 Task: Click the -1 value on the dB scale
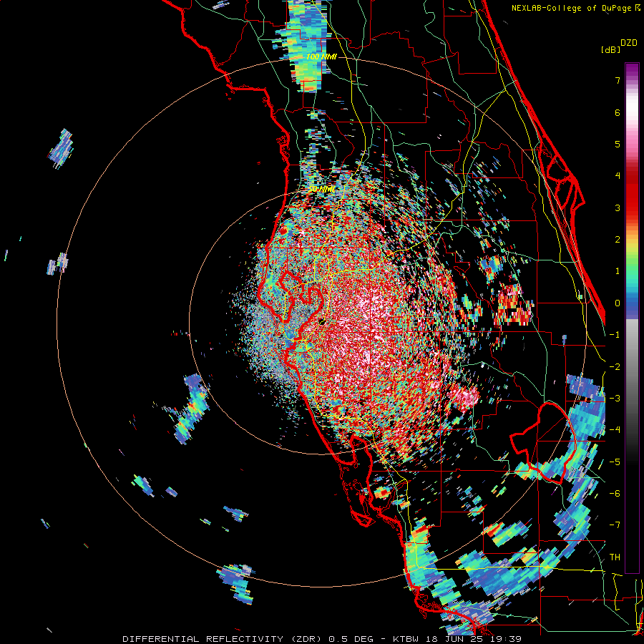615,335
